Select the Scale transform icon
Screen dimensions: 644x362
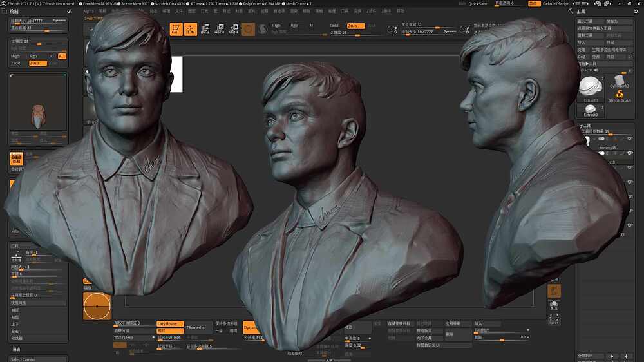coord(220,29)
